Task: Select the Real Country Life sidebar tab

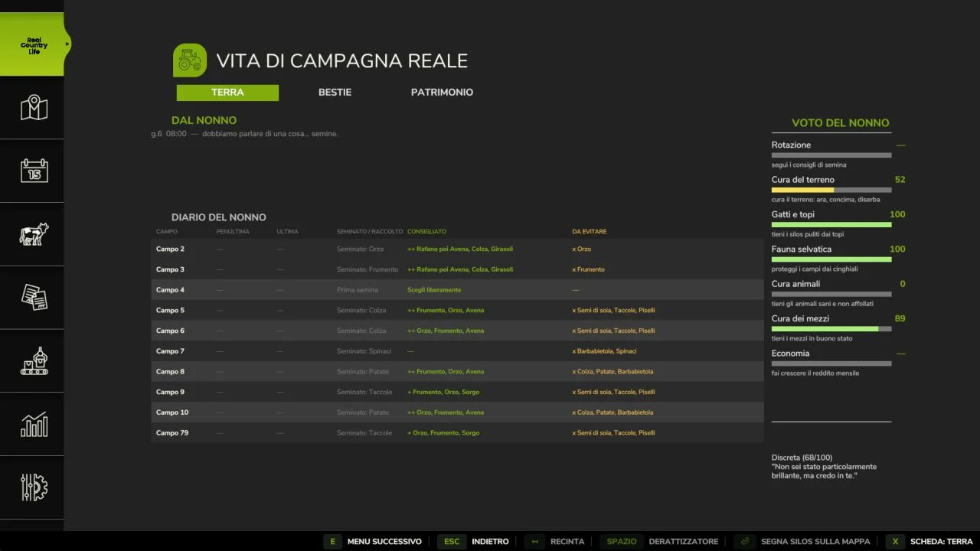Action: pos(33,44)
